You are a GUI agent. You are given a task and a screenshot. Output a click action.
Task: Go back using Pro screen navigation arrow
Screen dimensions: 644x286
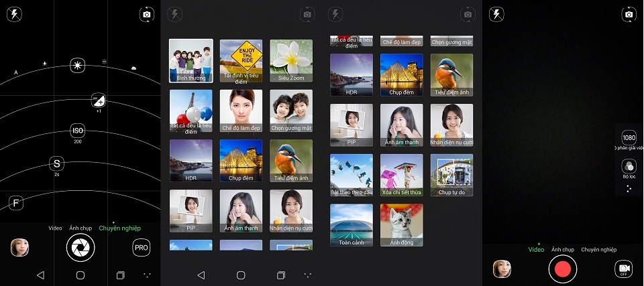40,275
